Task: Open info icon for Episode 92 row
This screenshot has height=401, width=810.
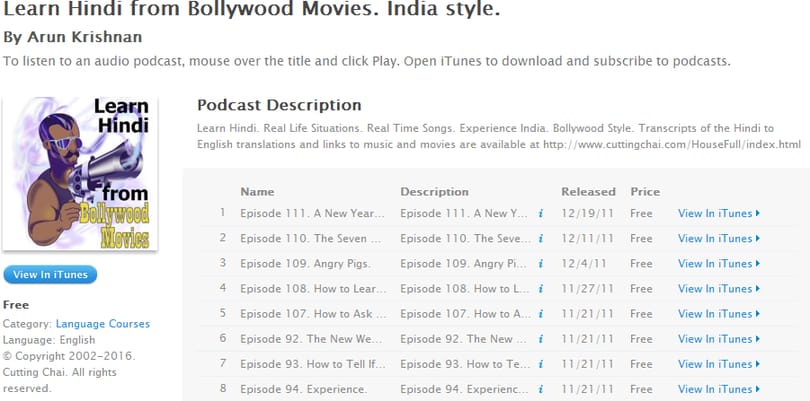Action: (540, 339)
